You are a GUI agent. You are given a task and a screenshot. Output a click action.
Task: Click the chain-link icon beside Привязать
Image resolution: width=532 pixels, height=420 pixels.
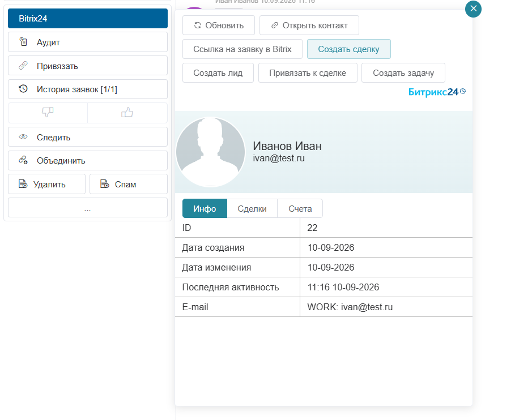(x=23, y=66)
